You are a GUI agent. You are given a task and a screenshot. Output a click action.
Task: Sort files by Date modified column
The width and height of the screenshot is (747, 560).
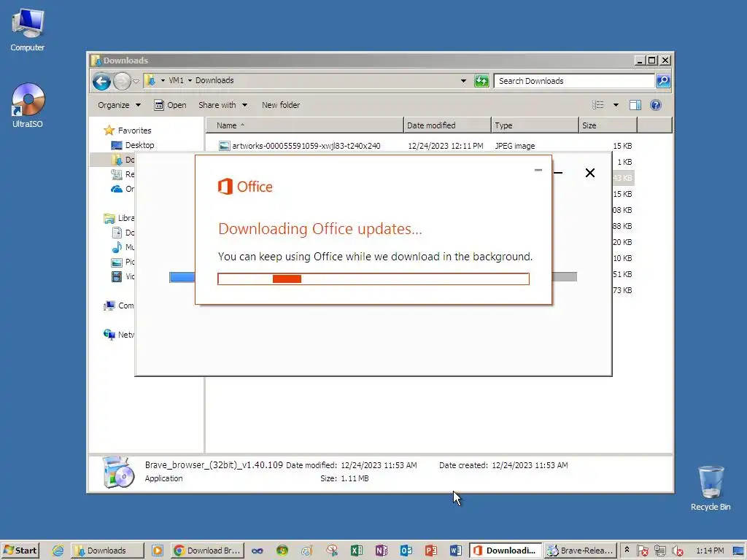[447, 125]
